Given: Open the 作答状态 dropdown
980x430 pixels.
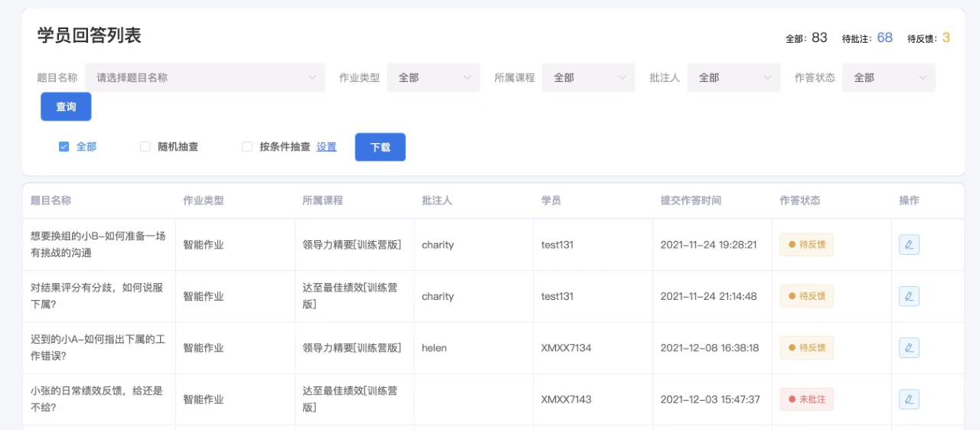Looking at the screenshot, I should 889,77.
